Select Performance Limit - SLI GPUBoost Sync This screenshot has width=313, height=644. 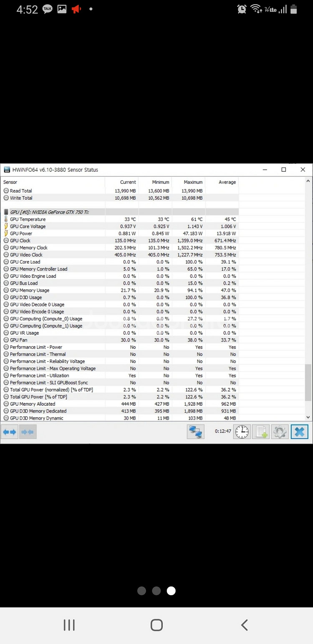pyautogui.click(x=120, y=382)
